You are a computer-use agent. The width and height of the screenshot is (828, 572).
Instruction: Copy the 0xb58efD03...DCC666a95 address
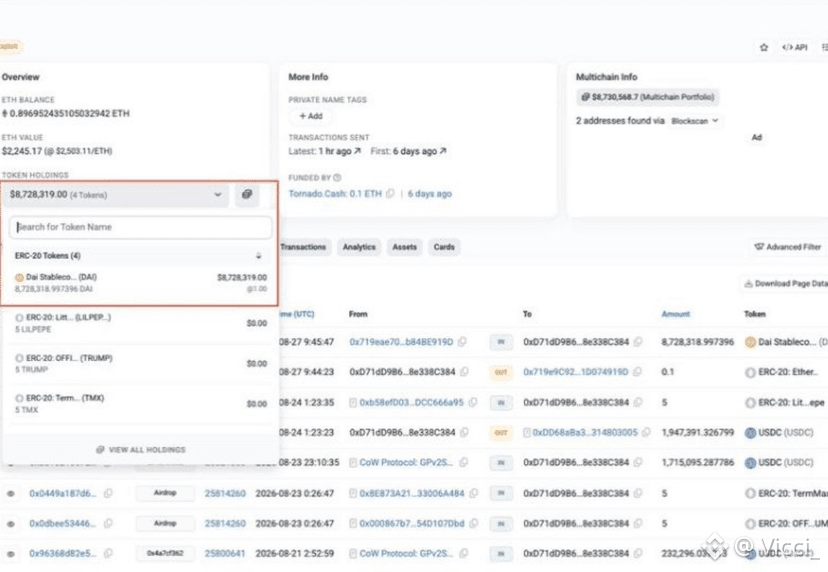click(x=473, y=402)
